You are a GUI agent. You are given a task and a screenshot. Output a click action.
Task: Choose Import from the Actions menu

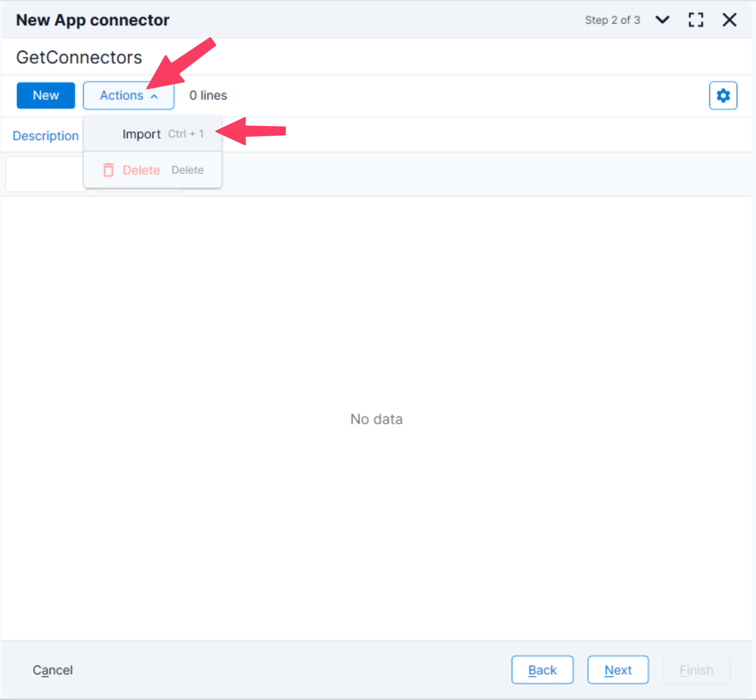(142, 134)
